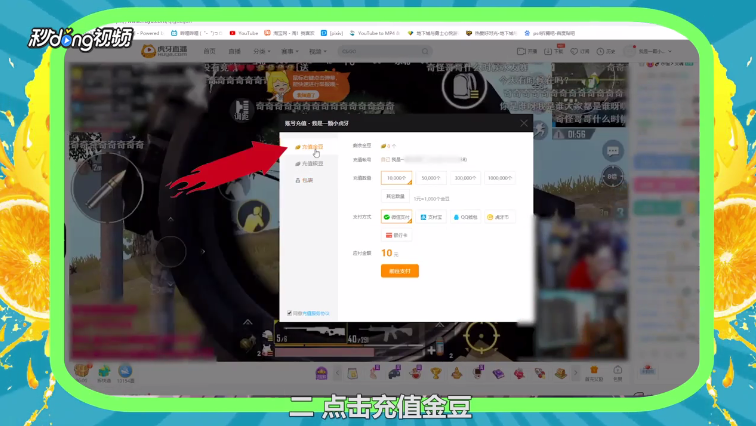Select the purple book gift
This screenshot has width=756, height=426.
tap(499, 373)
